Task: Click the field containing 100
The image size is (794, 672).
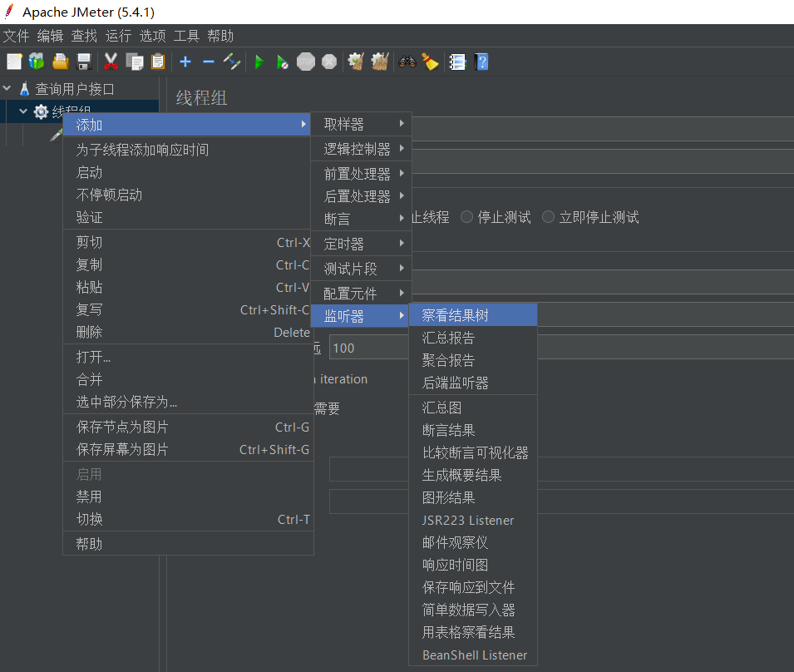Action: point(368,348)
